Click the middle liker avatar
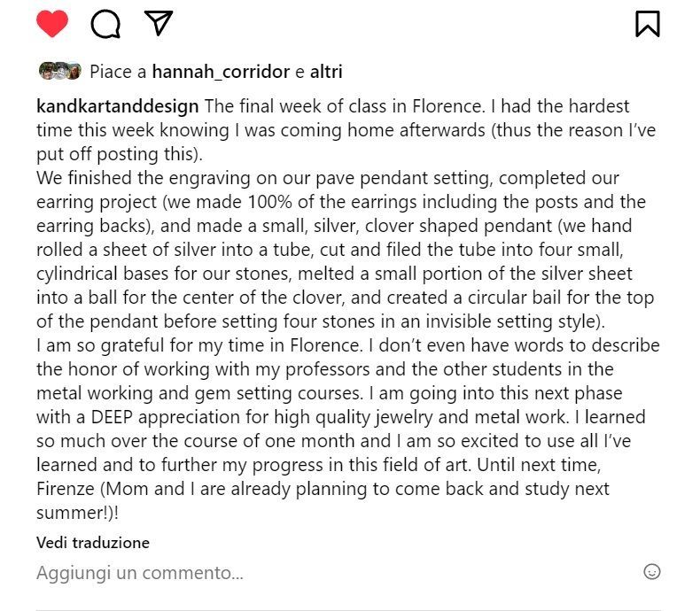Image resolution: width=700 pixels, height=611 pixels. [59, 72]
